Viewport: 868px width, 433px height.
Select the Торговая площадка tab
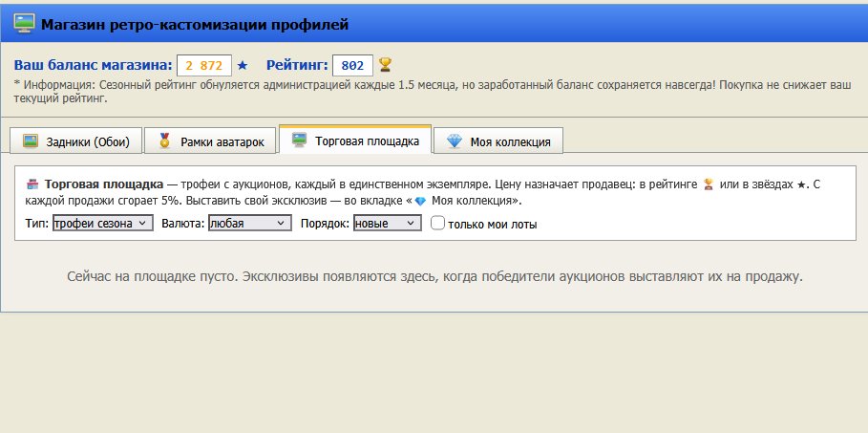pos(355,140)
